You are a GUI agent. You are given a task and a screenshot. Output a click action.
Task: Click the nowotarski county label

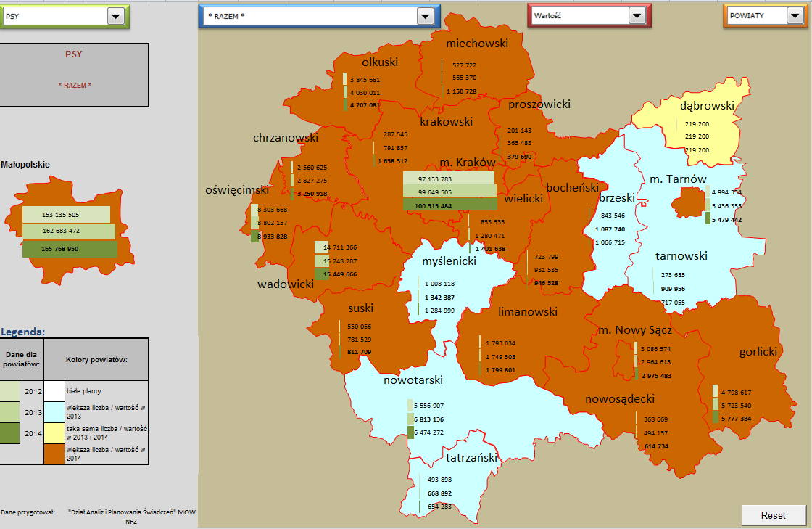tap(413, 380)
